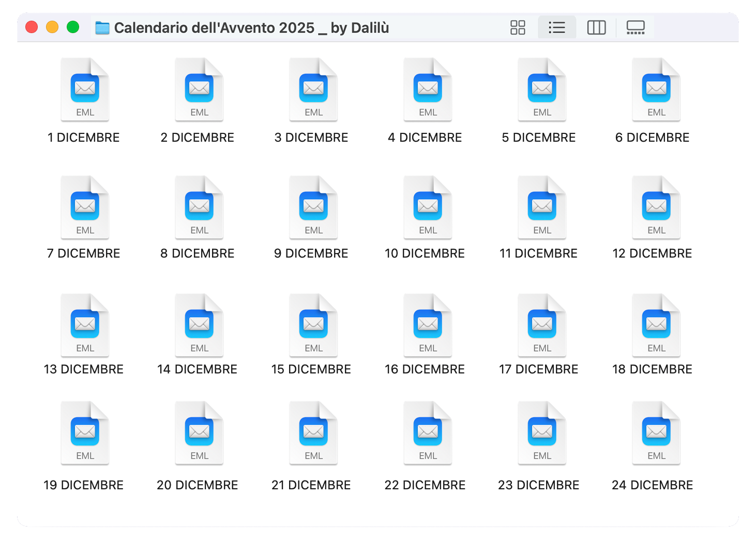Click the '2 DICEMBRE' file name
The height and width of the screenshot is (540, 756).
[198, 138]
